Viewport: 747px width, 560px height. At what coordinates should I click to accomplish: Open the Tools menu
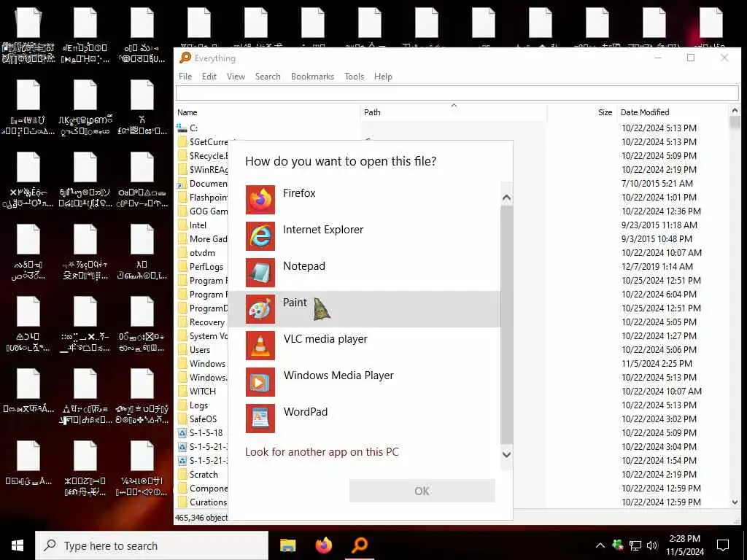[x=355, y=76]
